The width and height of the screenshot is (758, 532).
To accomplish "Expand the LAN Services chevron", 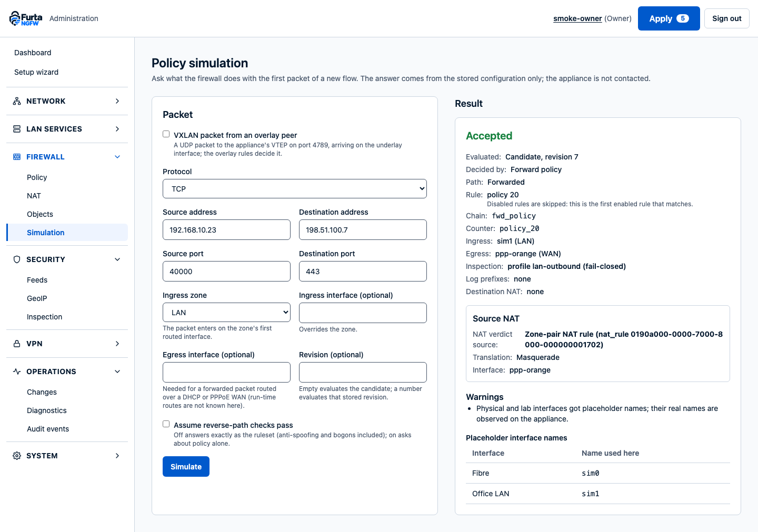I will tap(117, 129).
